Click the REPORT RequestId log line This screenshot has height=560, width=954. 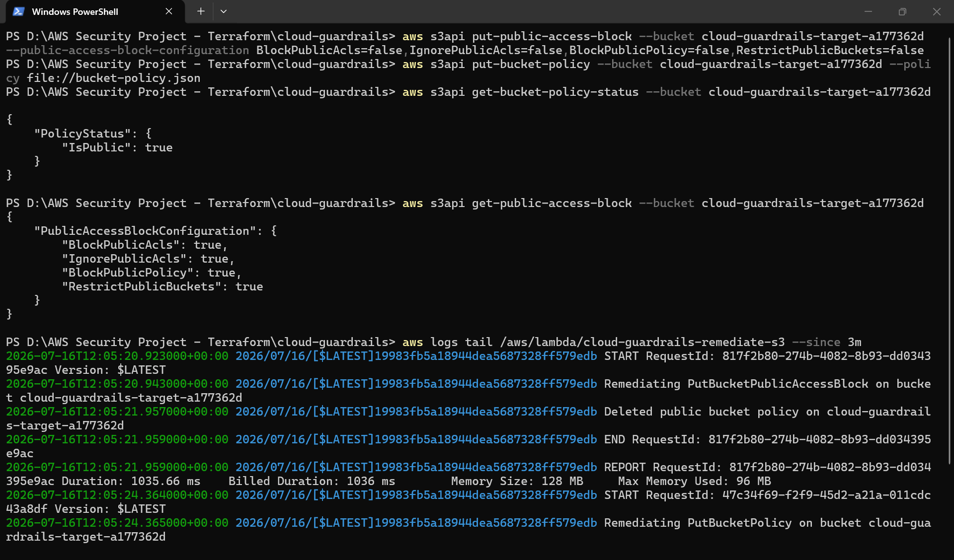(x=468, y=474)
